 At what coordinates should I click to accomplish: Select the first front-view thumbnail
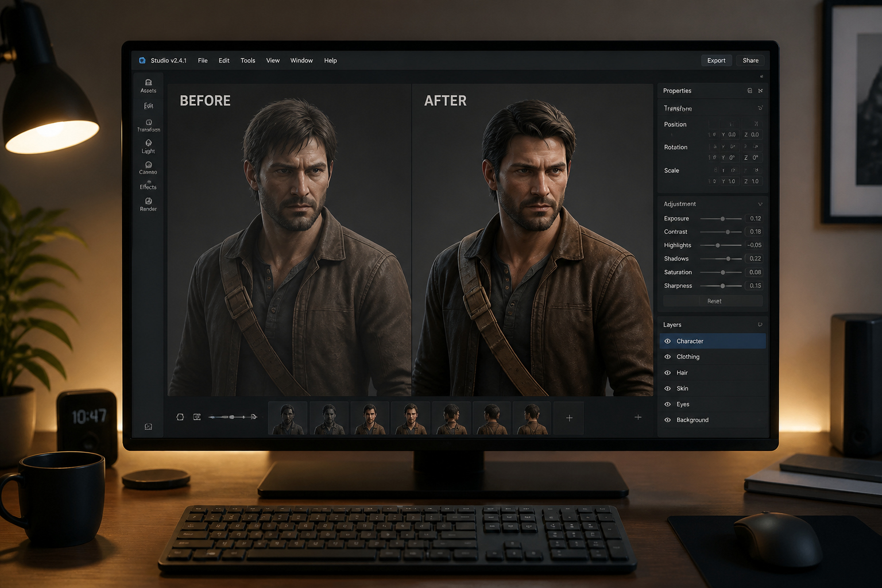[287, 418]
